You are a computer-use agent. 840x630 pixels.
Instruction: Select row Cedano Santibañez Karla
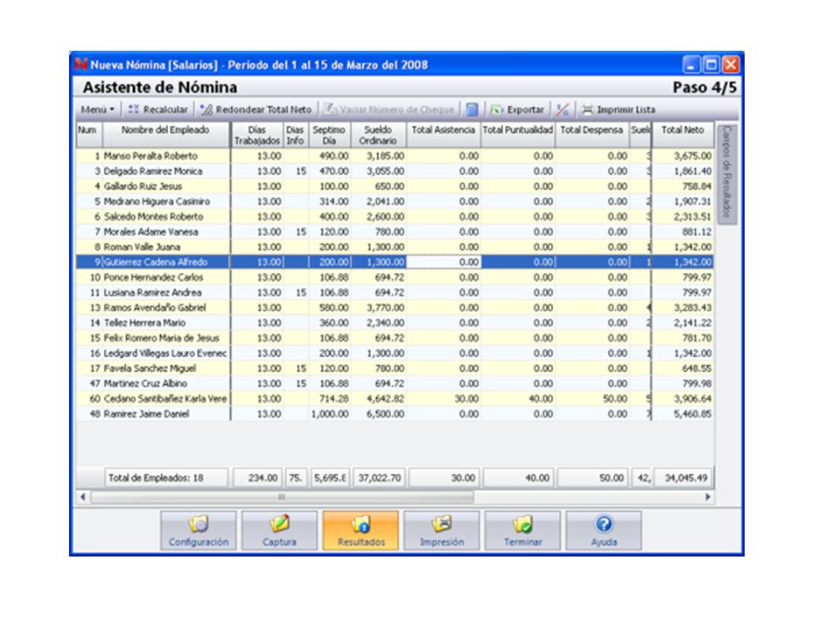(x=395, y=399)
